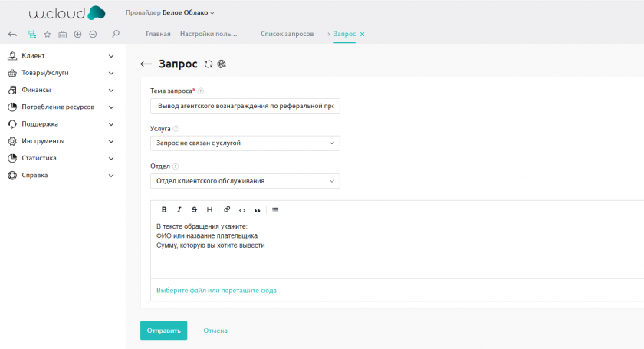The width and height of the screenshot is (644, 349).
Task: Click the Отмена link
Action: tap(215, 331)
